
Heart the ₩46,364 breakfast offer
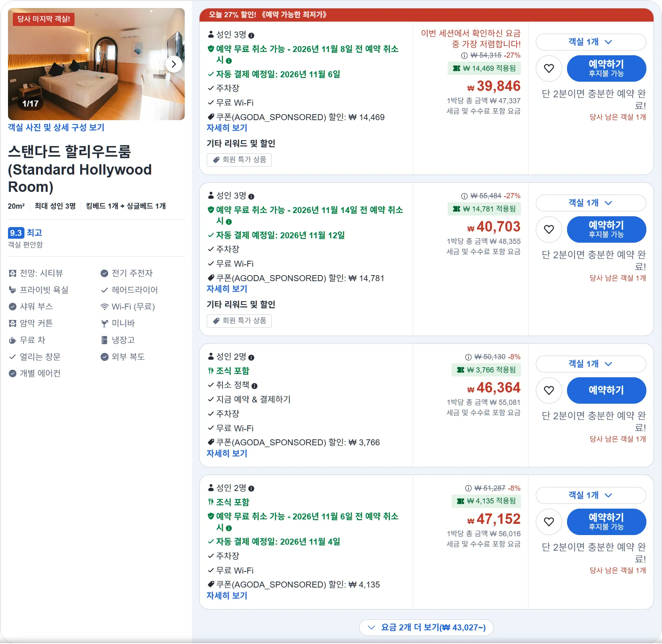(549, 390)
